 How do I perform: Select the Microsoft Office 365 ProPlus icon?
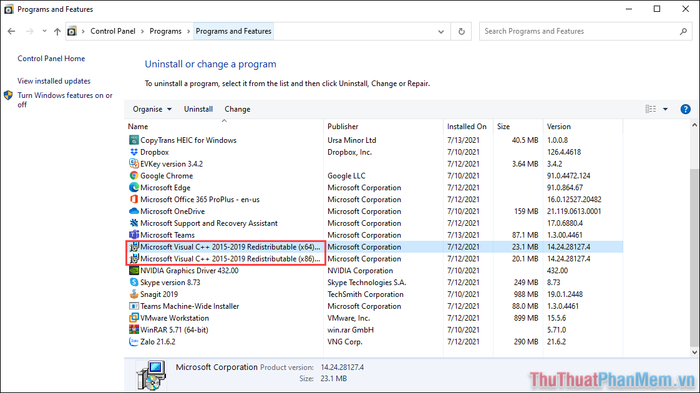[133, 200]
